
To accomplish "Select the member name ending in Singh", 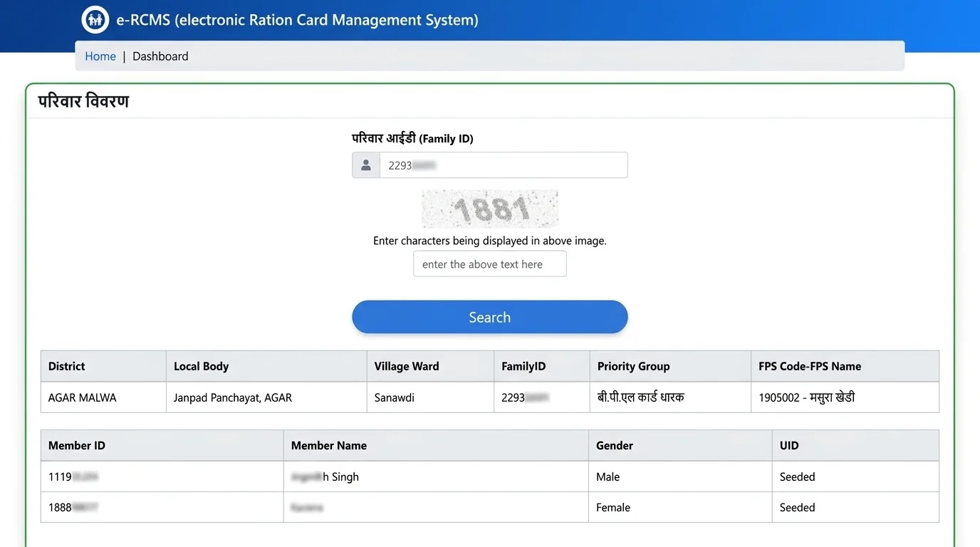I will click(436, 476).
